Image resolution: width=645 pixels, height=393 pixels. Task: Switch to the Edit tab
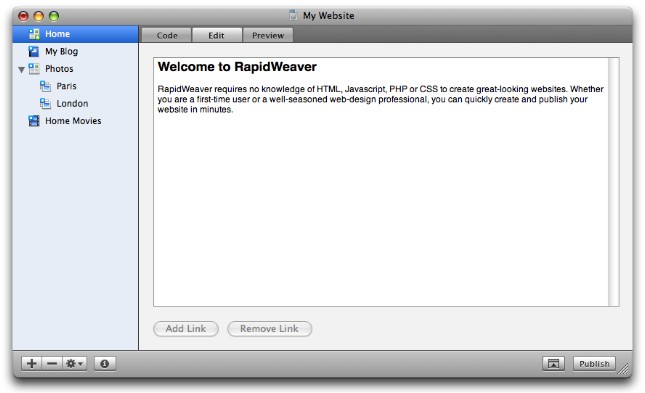coord(216,35)
